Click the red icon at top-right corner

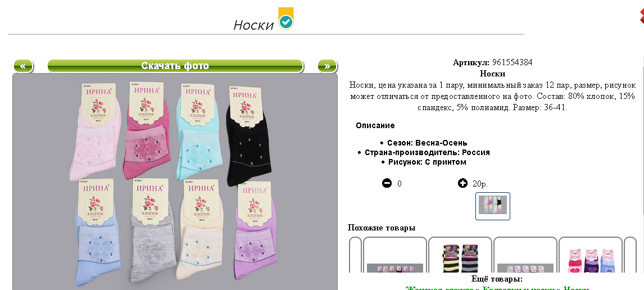coord(641,16)
